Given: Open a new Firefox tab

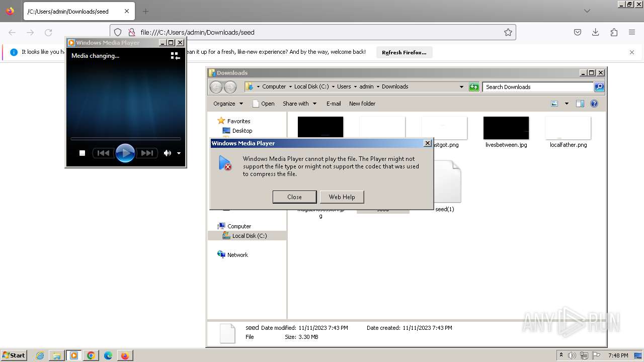Looking at the screenshot, I should [x=145, y=11].
